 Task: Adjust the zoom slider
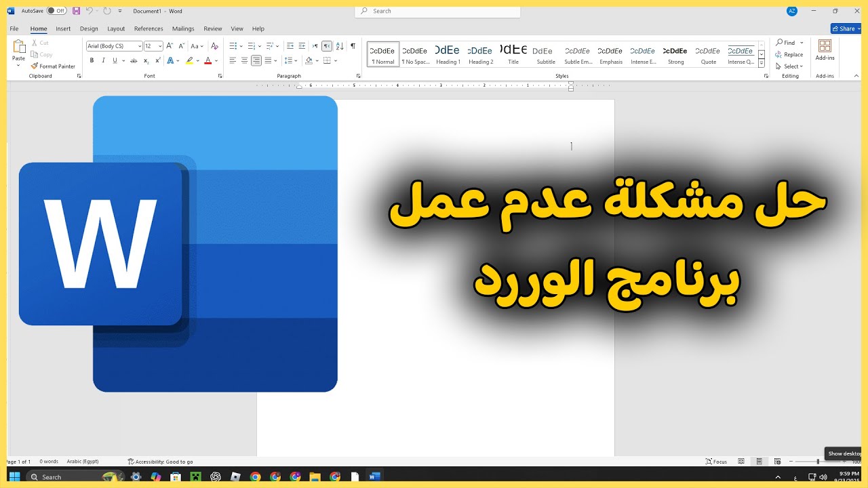818,462
